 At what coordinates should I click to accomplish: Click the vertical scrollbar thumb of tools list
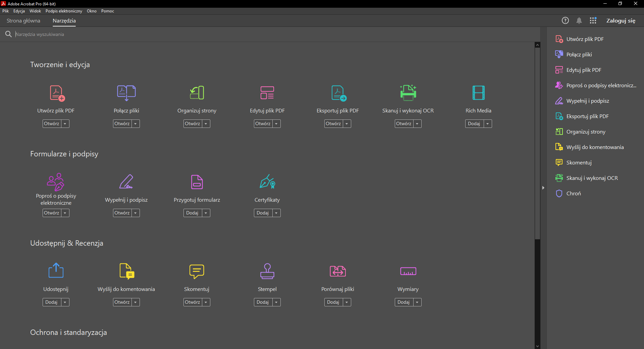pos(538,143)
